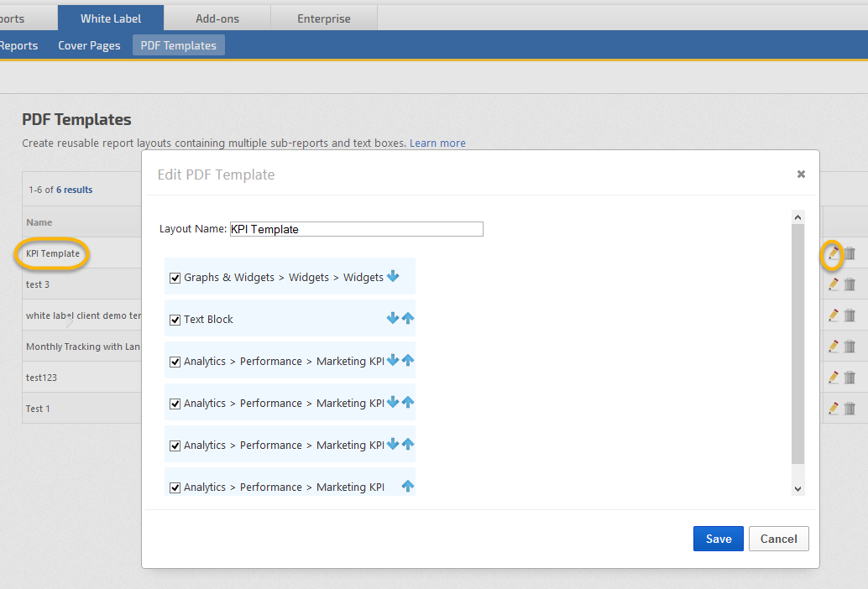
Task: Move the Graphs & Widgets row down
Action: point(393,277)
